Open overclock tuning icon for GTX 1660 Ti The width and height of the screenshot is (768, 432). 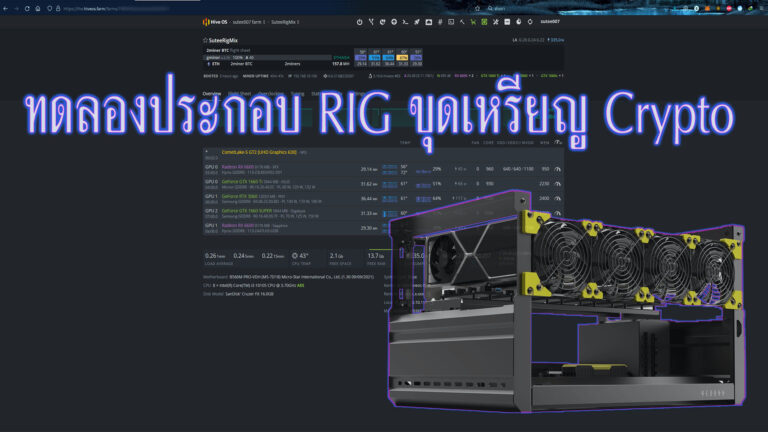click(x=557, y=184)
